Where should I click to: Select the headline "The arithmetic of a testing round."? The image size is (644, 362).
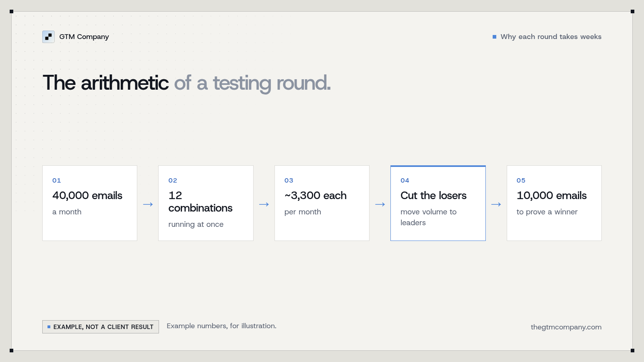click(187, 83)
